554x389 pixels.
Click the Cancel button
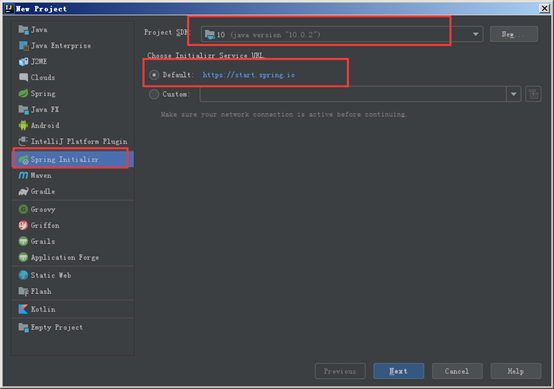tap(457, 371)
